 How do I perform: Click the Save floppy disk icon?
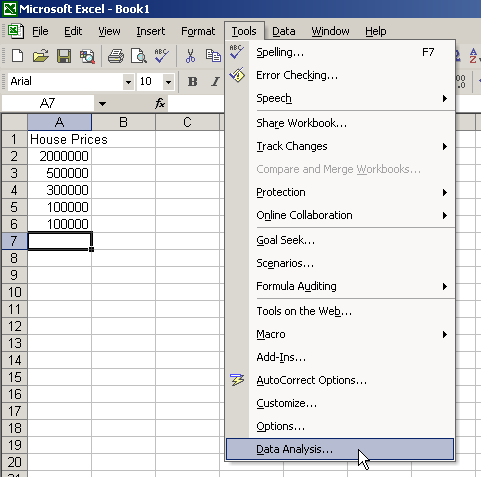coord(64,56)
